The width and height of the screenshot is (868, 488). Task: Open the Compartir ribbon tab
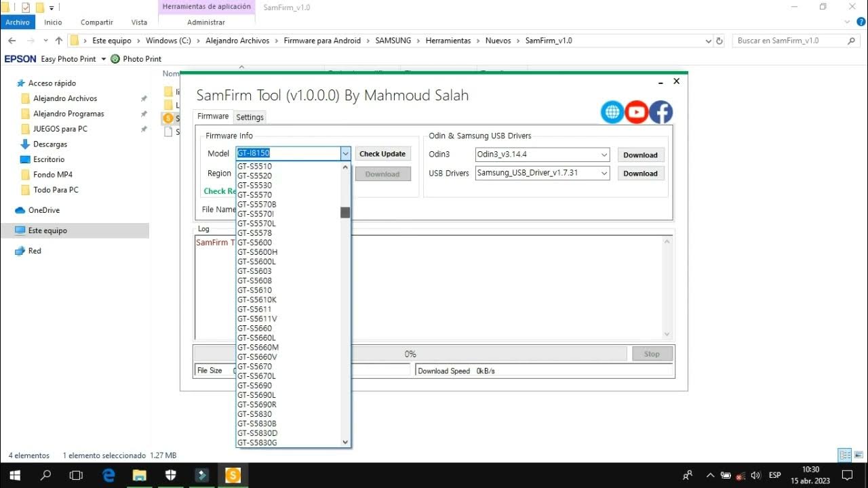click(x=97, y=22)
